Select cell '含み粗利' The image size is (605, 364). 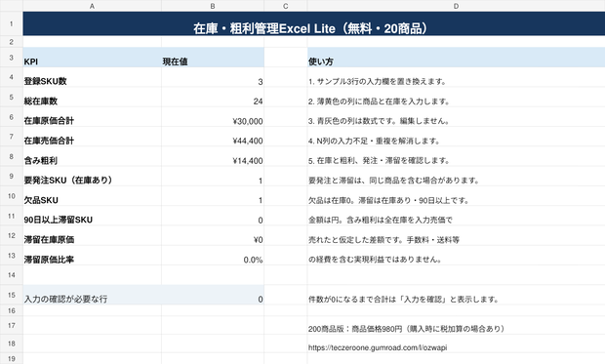pos(92,157)
